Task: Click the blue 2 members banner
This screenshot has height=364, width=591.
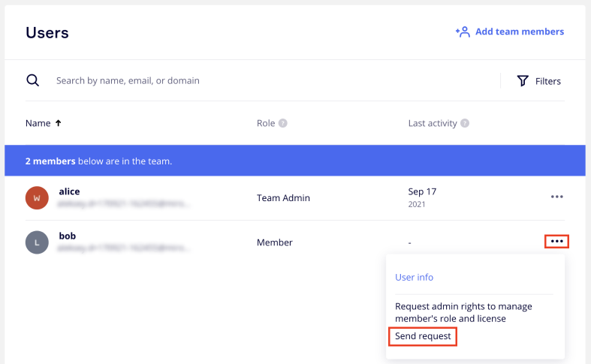Action: tap(294, 161)
